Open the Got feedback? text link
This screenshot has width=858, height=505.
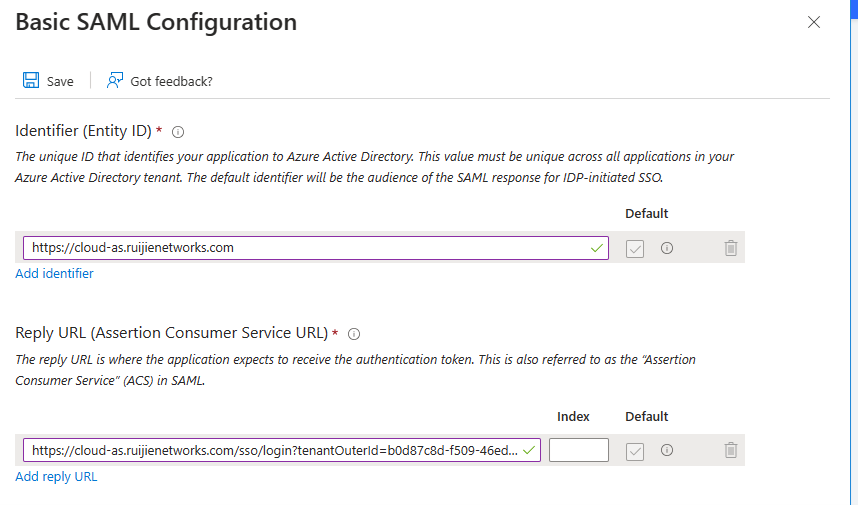pyautogui.click(x=171, y=81)
